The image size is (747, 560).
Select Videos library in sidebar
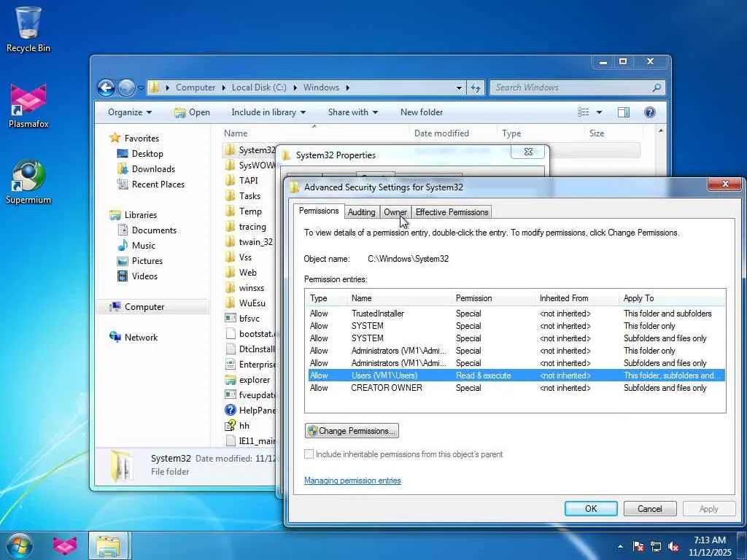click(144, 276)
